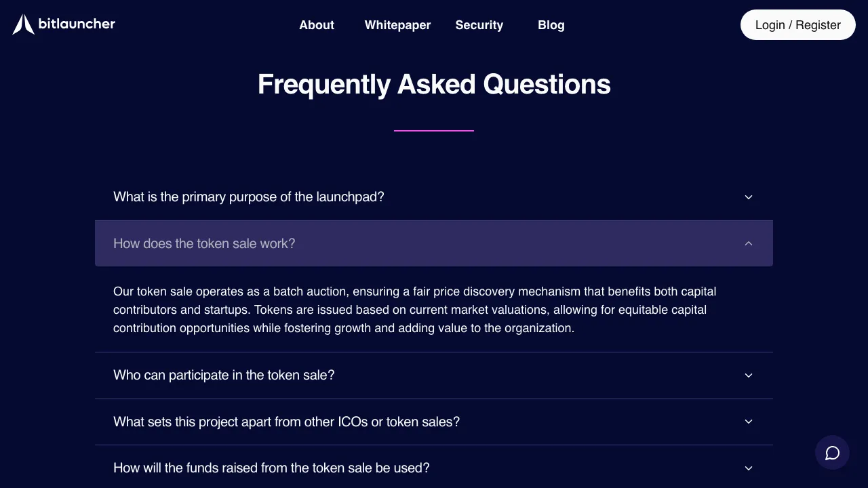The width and height of the screenshot is (868, 488).
Task: Click the chevron next to who can participate
Action: [749, 375]
